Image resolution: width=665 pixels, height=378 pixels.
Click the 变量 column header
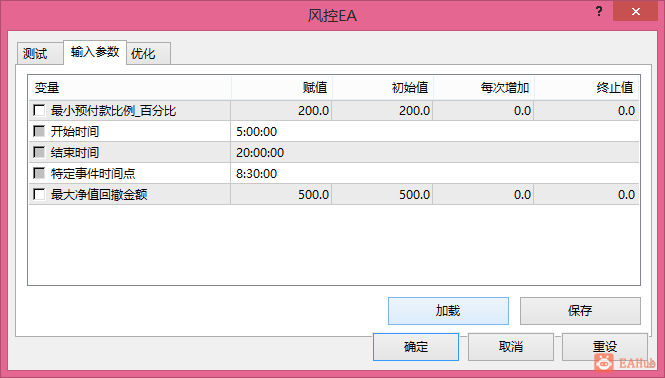click(x=130, y=88)
